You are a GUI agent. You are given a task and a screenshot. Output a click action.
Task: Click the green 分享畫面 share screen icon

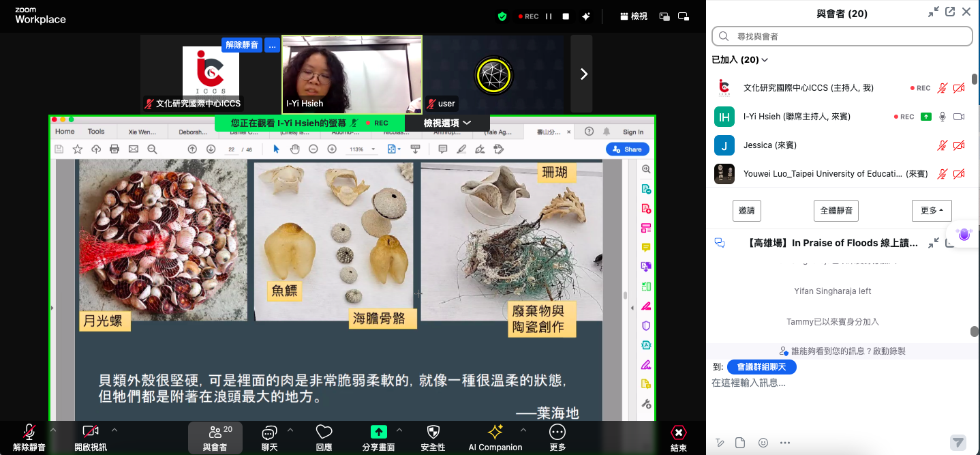(x=378, y=432)
